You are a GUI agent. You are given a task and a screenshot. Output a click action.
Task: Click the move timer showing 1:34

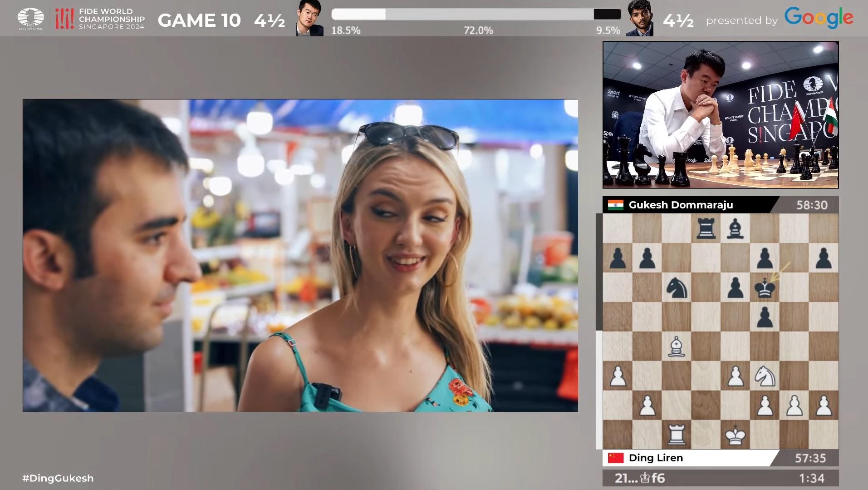[x=812, y=478]
